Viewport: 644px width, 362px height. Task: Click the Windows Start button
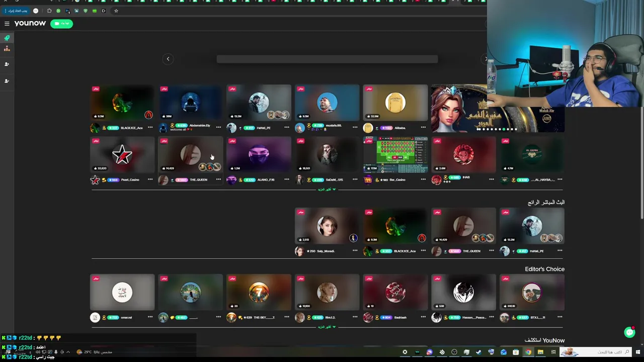click(638, 352)
